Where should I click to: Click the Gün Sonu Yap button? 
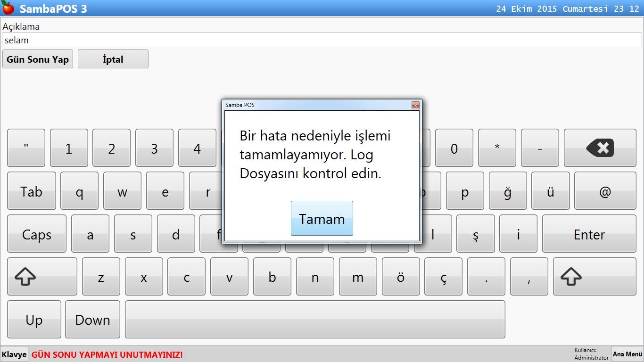tap(38, 59)
